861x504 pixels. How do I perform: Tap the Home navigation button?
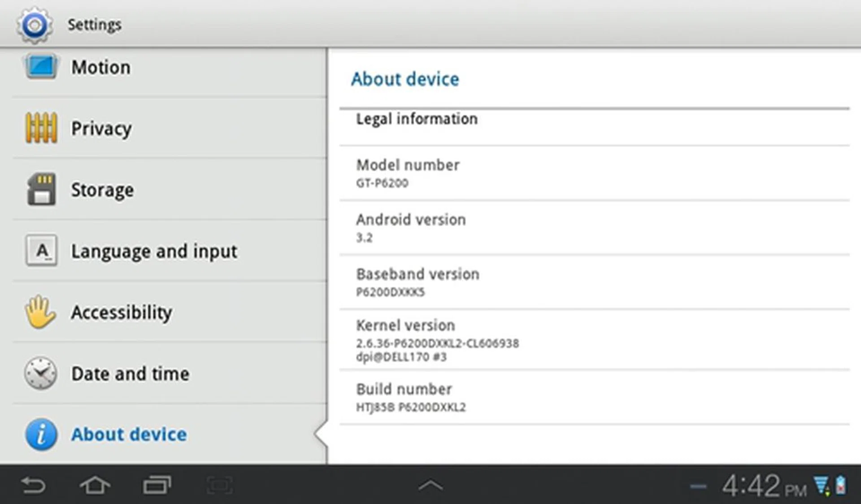96,485
